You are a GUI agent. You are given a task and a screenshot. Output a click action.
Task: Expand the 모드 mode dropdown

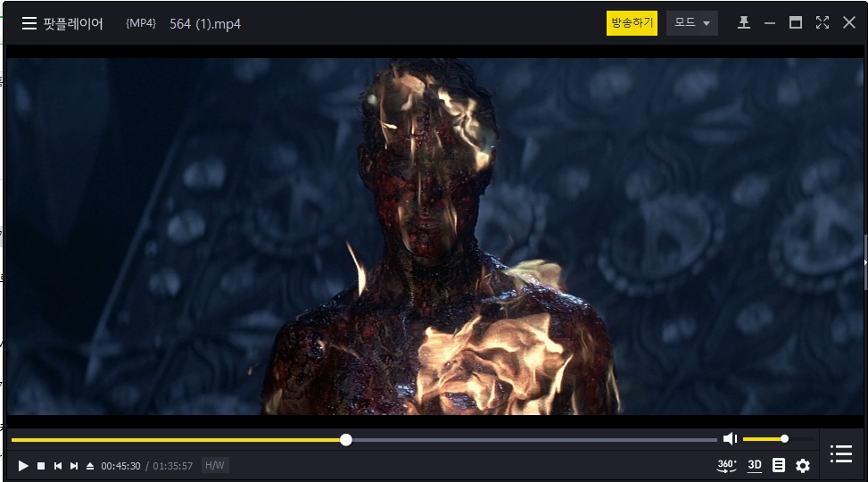click(692, 23)
